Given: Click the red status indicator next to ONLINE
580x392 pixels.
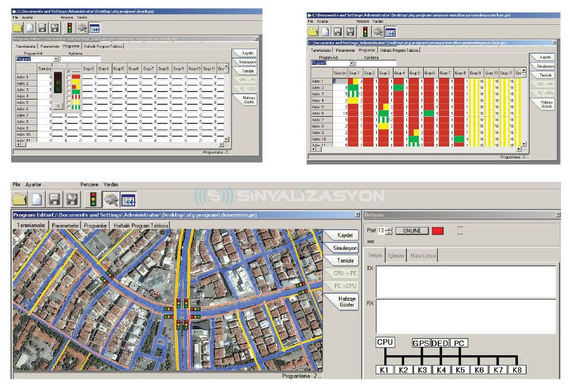Looking at the screenshot, I should pos(438,231).
